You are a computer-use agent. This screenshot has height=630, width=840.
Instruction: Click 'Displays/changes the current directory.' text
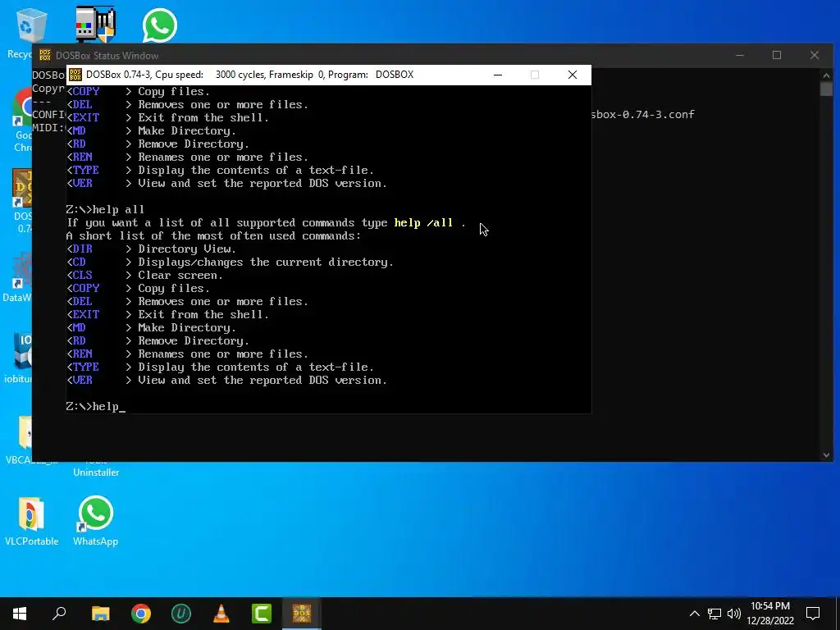266,262
